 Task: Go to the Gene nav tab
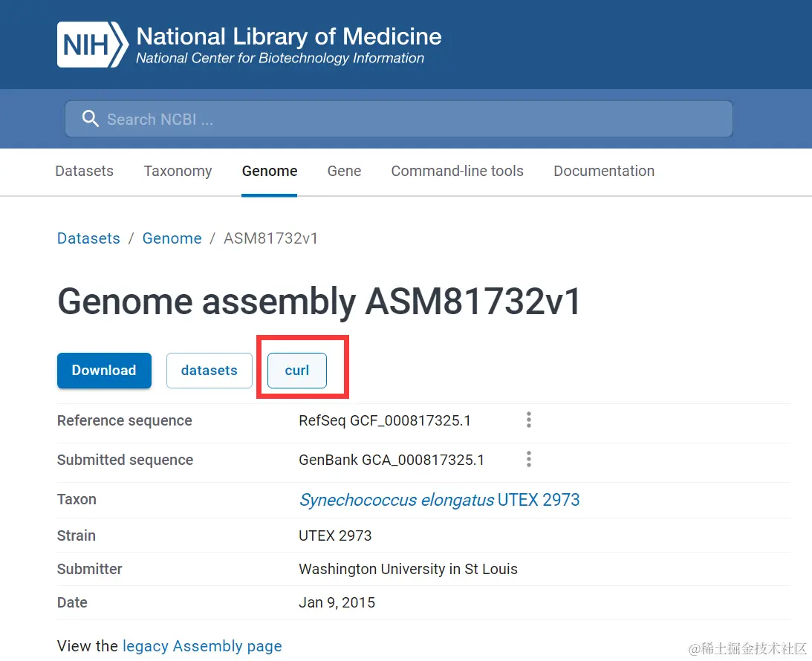click(344, 171)
